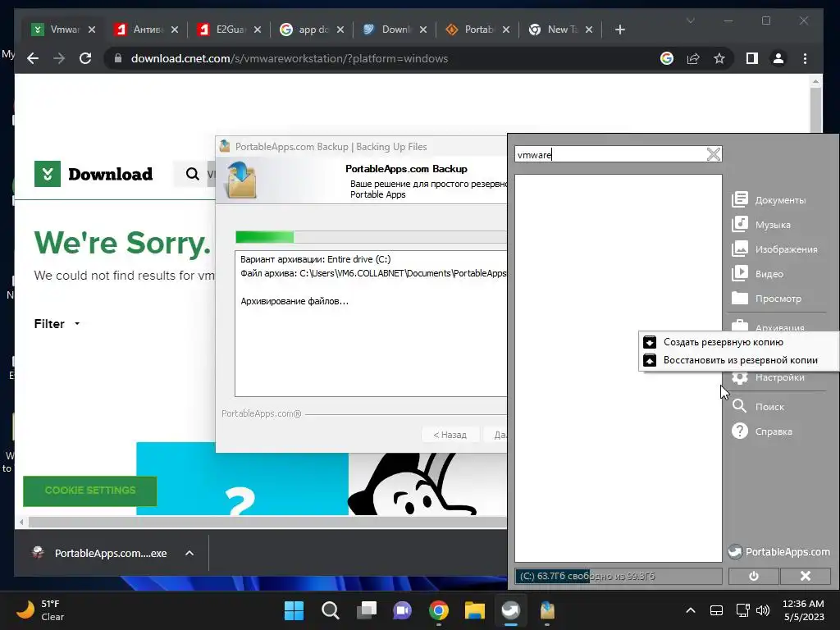The image size is (840, 630).
Task: Open a new Chrome tab
Action: pyautogui.click(x=620, y=30)
